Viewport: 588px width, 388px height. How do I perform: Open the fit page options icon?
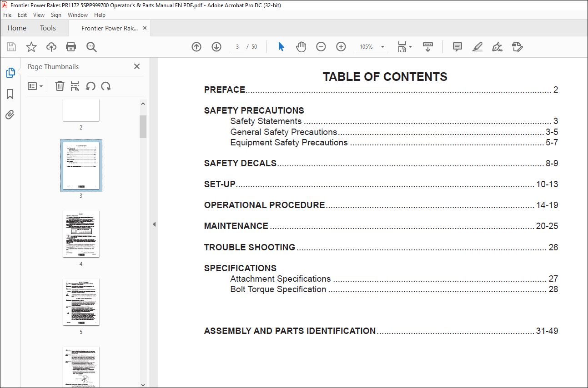(x=402, y=47)
